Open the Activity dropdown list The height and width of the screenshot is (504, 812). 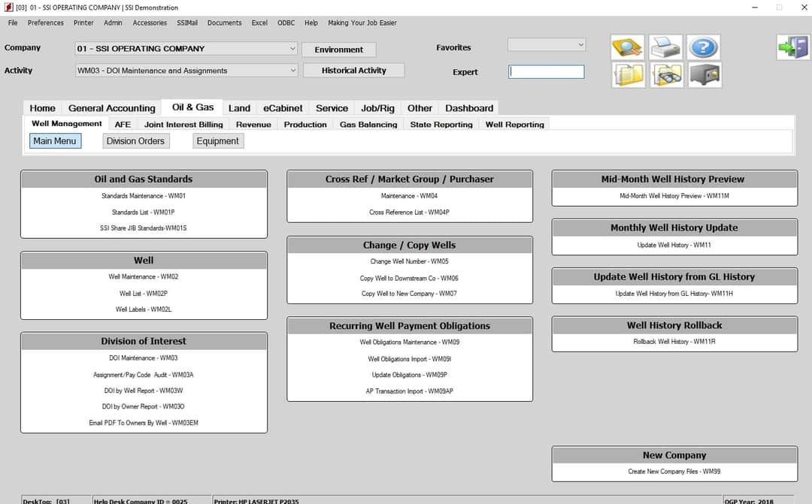(292, 71)
